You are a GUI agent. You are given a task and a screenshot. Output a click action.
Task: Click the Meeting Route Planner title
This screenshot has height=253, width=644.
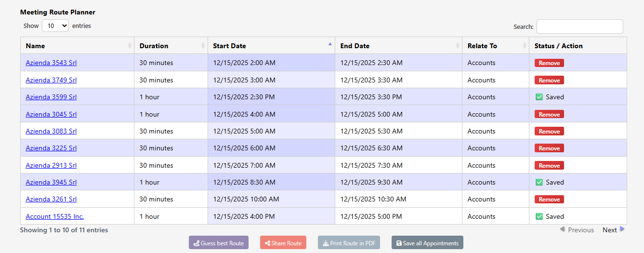(x=58, y=12)
